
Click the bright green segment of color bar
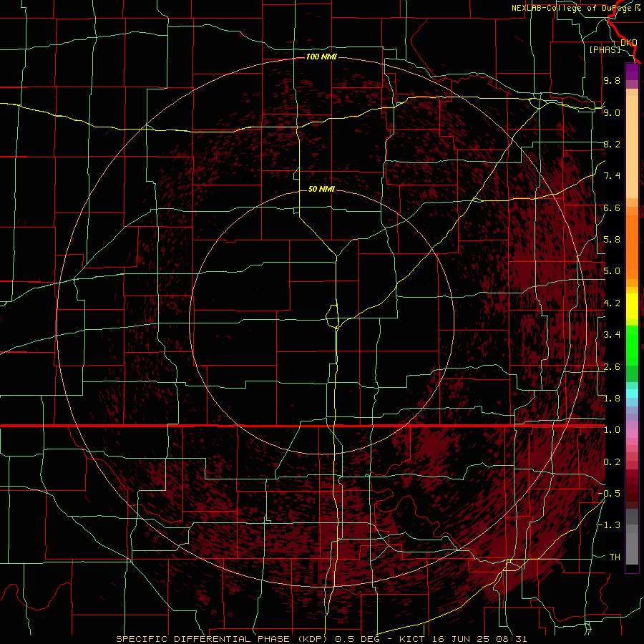pyautogui.click(x=632, y=346)
